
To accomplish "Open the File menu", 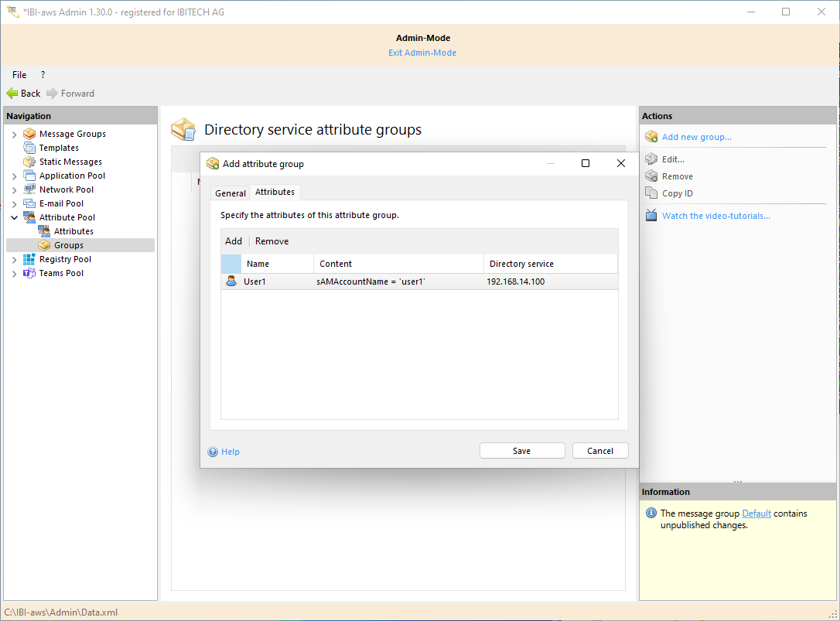I will point(19,75).
